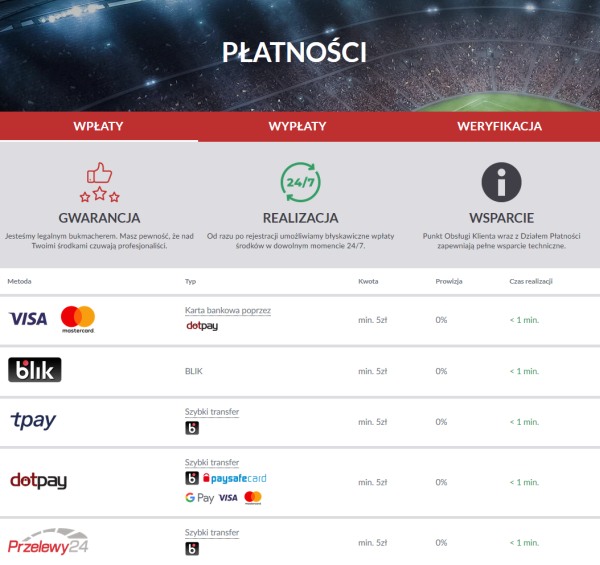Click the Google Pay logo
Image resolution: width=600 pixels, height=565 pixels.
click(x=199, y=498)
